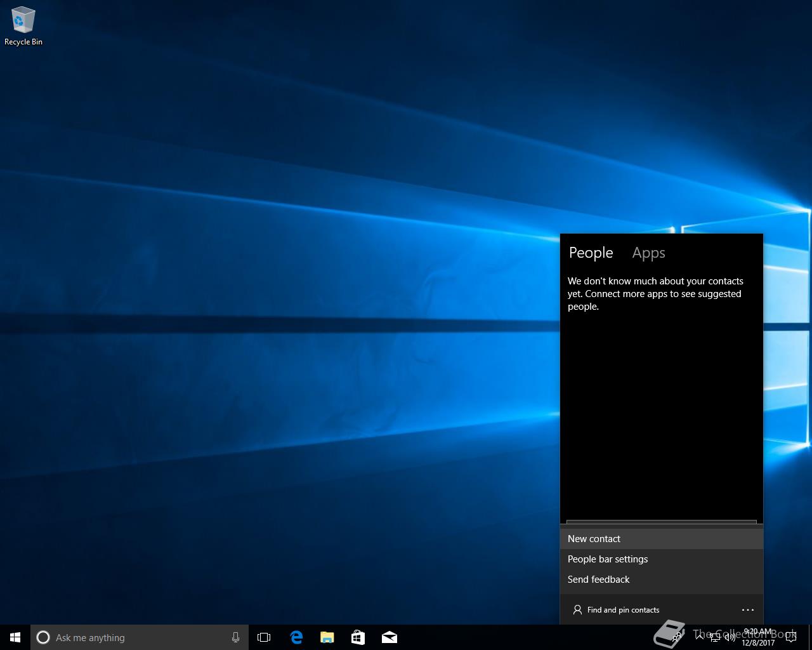The height and width of the screenshot is (650, 812).
Task: Open the volume speaker tray icon
Action: click(x=730, y=637)
